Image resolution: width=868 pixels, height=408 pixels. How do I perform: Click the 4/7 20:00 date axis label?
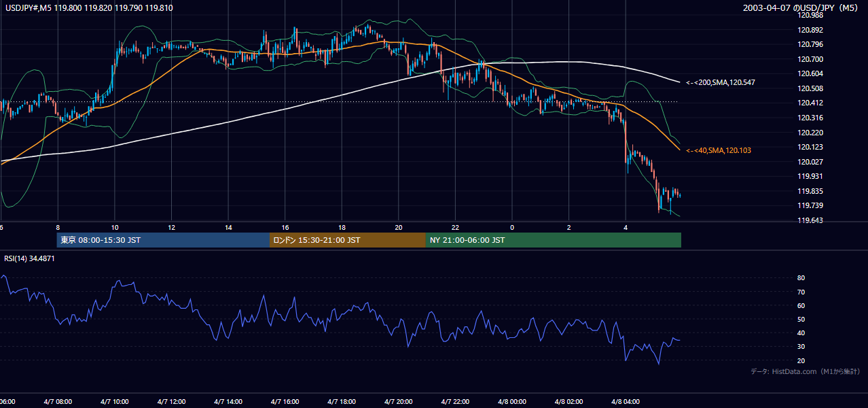(x=399, y=402)
